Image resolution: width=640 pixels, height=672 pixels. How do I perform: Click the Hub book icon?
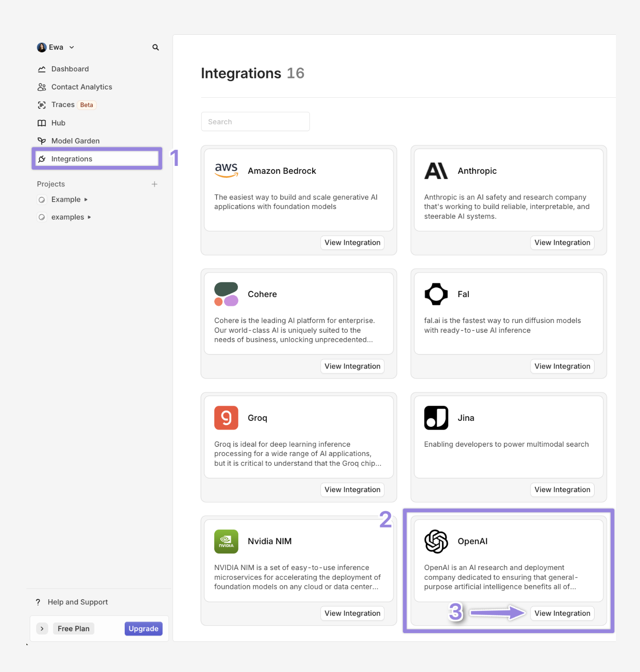pos(42,123)
